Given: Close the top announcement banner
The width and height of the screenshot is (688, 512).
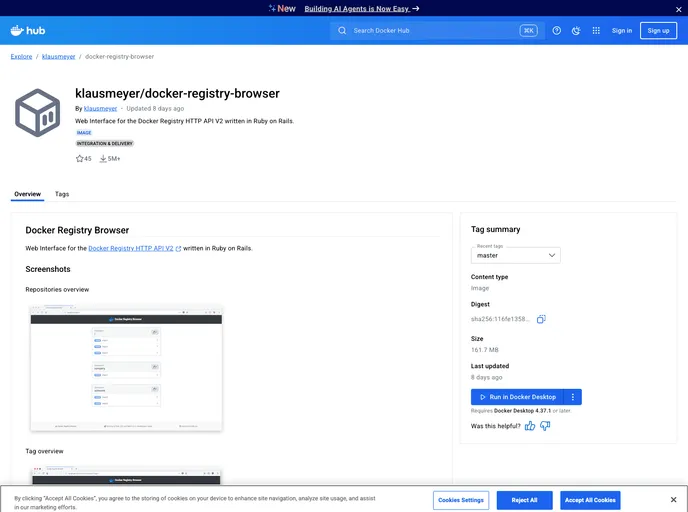Looking at the screenshot, I should point(679,9).
